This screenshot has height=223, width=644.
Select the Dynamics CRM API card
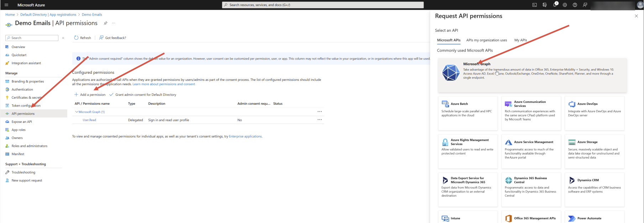pyautogui.click(x=594, y=190)
